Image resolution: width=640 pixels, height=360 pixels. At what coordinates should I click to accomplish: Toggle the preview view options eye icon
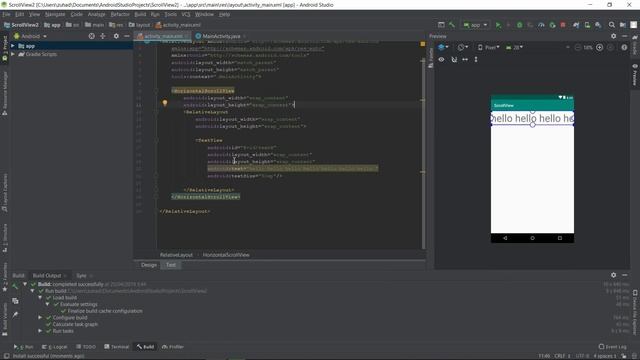tap(441, 60)
